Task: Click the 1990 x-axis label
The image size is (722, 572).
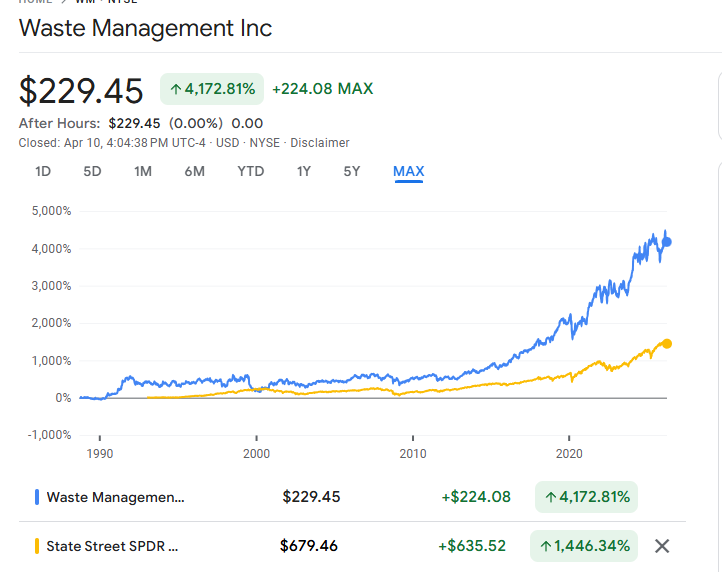Action: pyautogui.click(x=100, y=454)
